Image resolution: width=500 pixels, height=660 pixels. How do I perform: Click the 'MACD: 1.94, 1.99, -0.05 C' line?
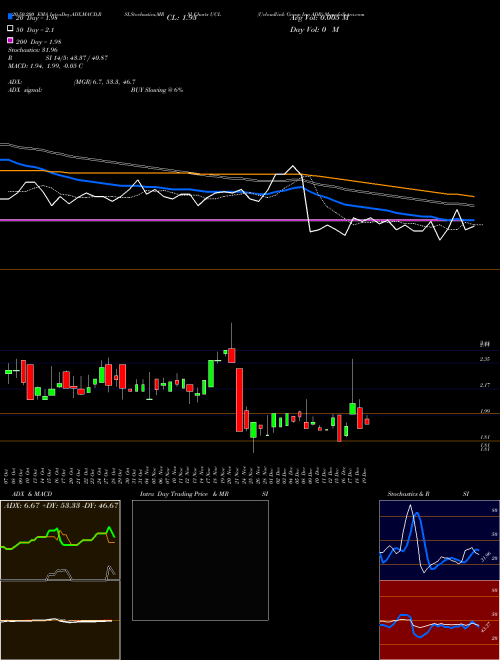(x=45, y=66)
